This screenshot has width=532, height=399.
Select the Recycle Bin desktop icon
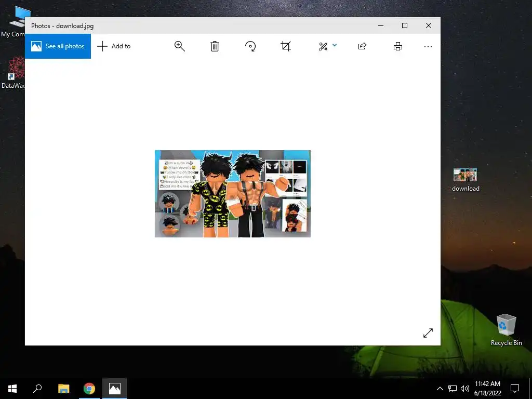click(x=506, y=330)
